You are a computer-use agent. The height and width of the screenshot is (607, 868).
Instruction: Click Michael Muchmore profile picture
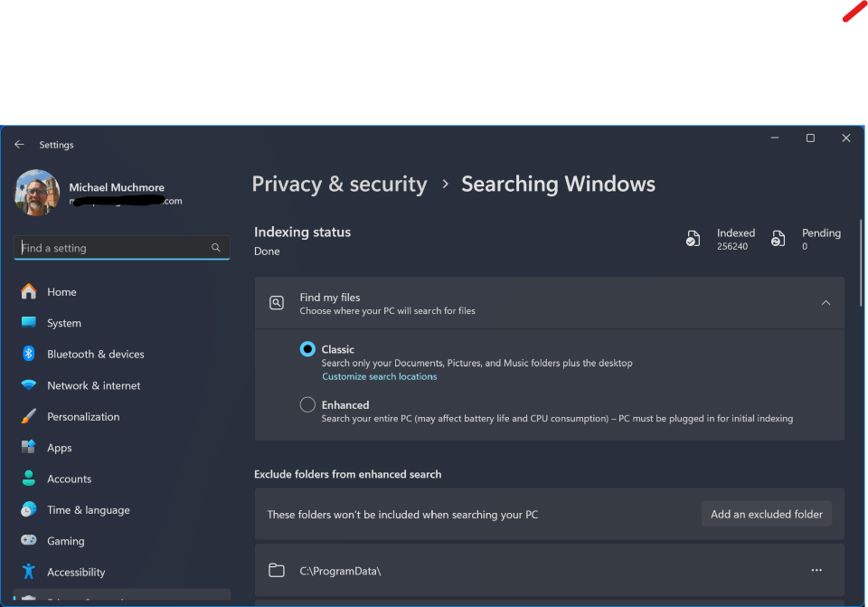pos(37,193)
